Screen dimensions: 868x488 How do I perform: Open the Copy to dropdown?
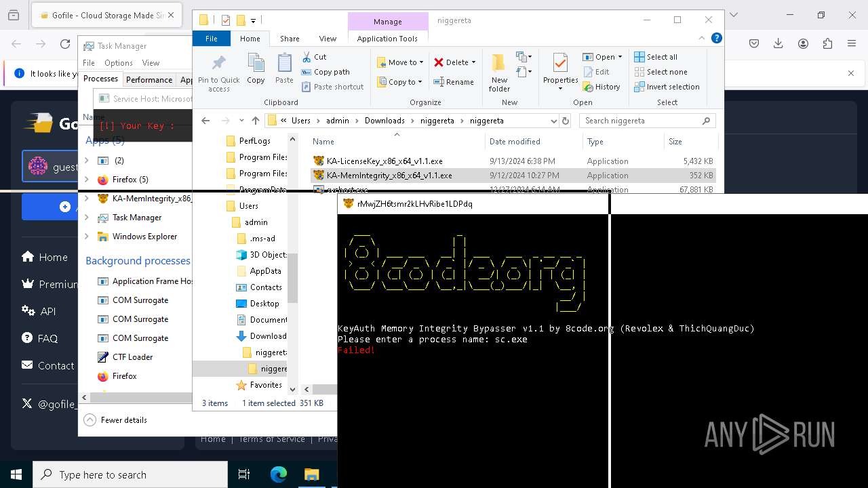coord(399,82)
